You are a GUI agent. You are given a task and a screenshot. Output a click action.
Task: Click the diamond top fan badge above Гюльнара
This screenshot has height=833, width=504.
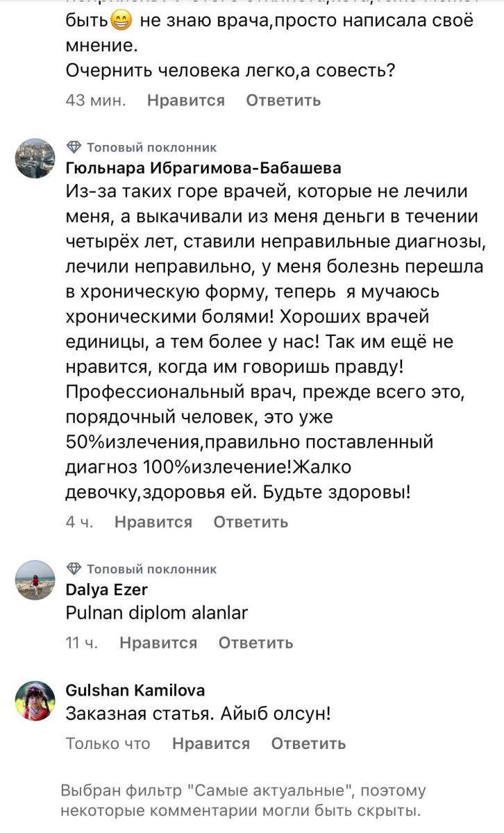tap(74, 146)
